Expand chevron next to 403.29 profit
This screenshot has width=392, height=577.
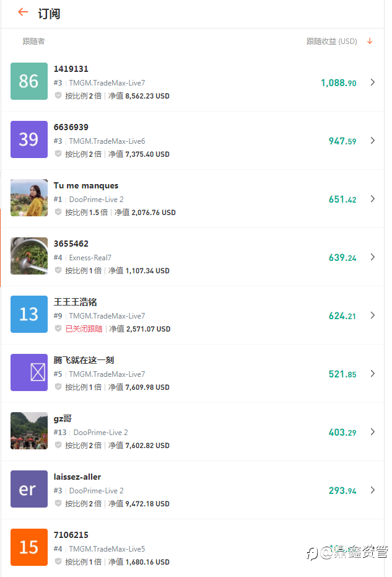(373, 431)
